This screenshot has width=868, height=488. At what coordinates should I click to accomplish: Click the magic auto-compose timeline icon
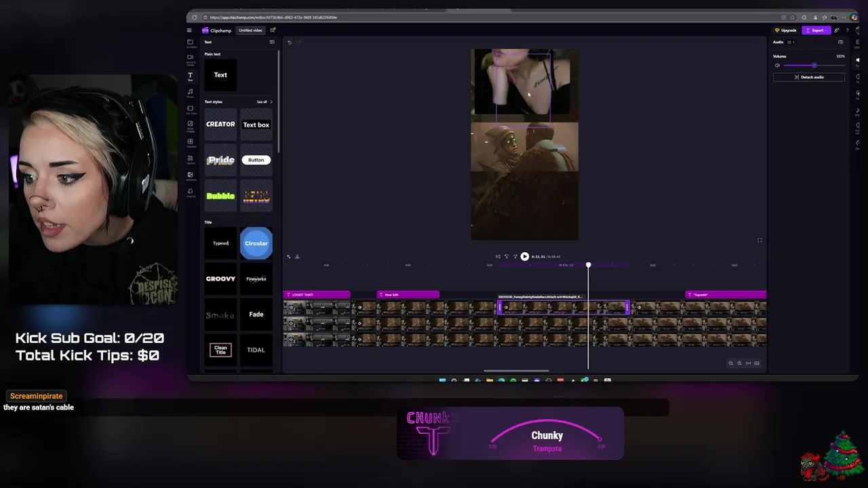coord(289,256)
